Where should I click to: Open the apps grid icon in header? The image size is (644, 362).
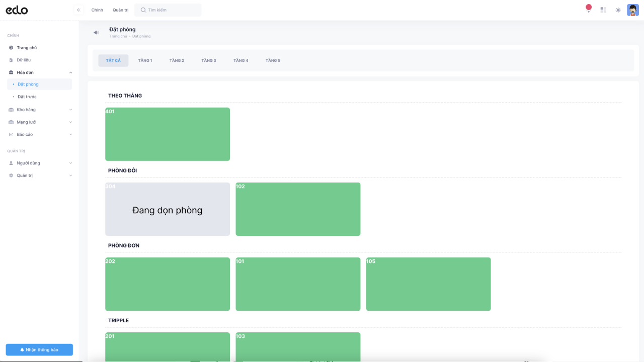pyautogui.click(x=603, y=10)
